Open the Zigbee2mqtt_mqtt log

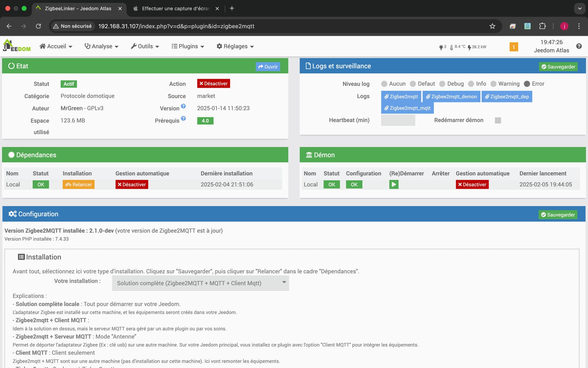(407, 108)
